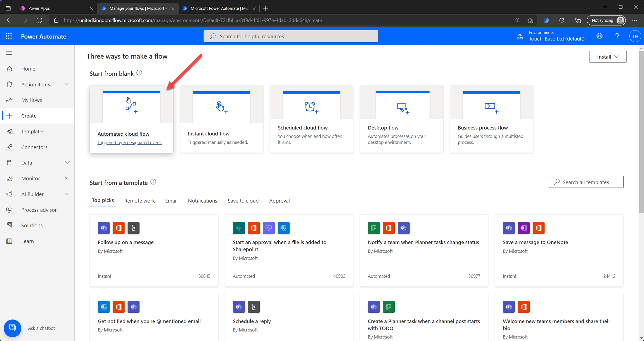Click the page vertical scrollbar
This screenshot has width=644, height=341.
point(641,131)
